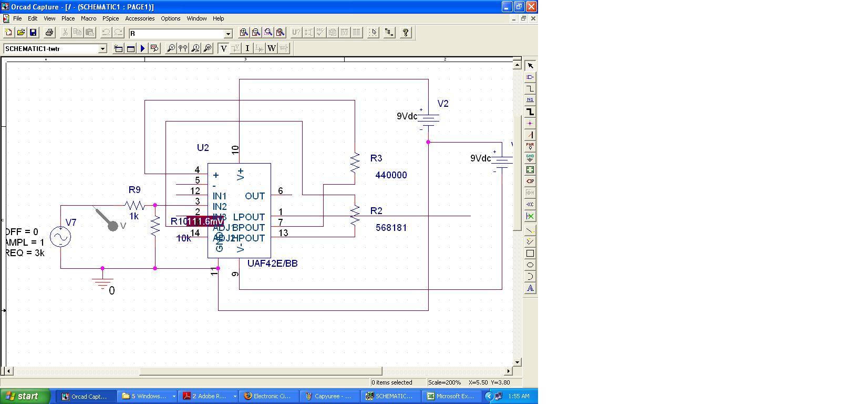Toggle bias power display W button
The width and height of the screenshot is (868, 404).
[272, 48]
